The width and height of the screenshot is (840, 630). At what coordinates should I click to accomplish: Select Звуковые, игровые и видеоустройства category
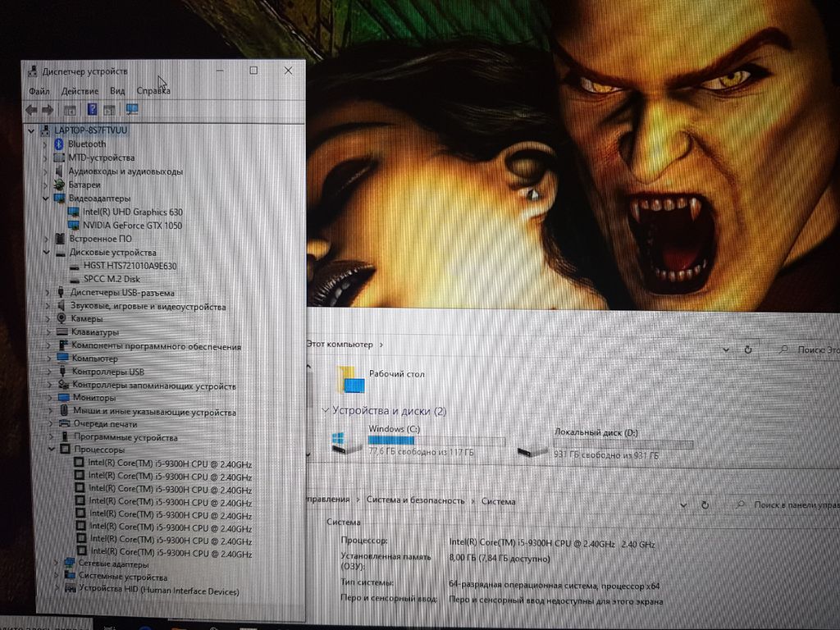[x=148, y=307]
